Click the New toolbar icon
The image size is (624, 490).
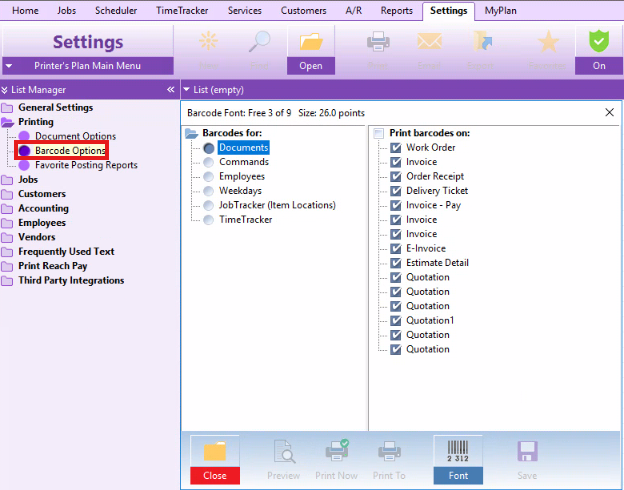[209, 41]
